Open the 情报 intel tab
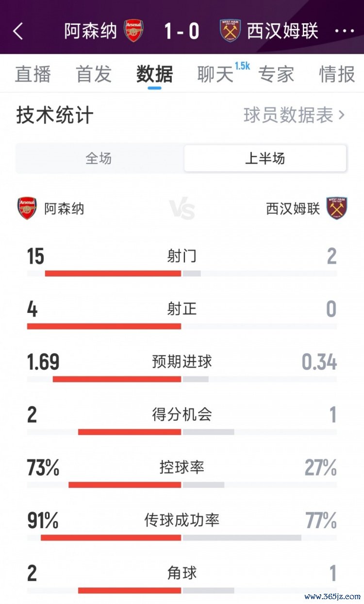The height and width of the screenshot is (604, 364). [x=337, y=74]
